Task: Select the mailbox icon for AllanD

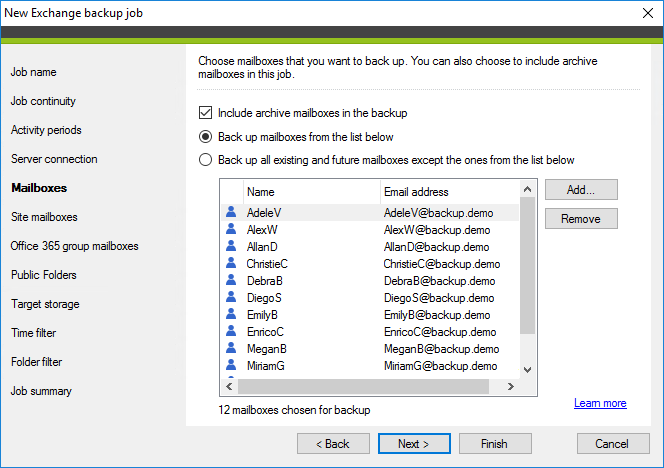Action: coord(231,246)
